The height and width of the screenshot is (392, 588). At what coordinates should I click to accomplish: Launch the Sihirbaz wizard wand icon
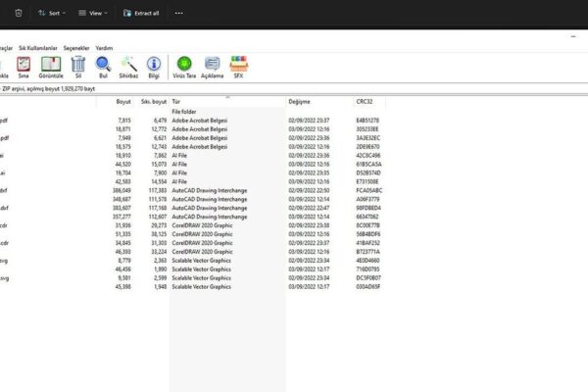127,67
